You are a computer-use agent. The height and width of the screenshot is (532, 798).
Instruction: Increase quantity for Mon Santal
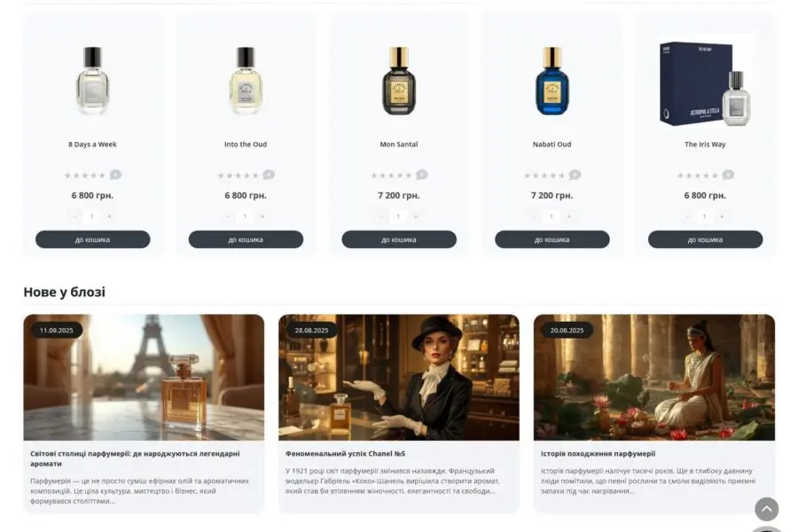point(416,216)
